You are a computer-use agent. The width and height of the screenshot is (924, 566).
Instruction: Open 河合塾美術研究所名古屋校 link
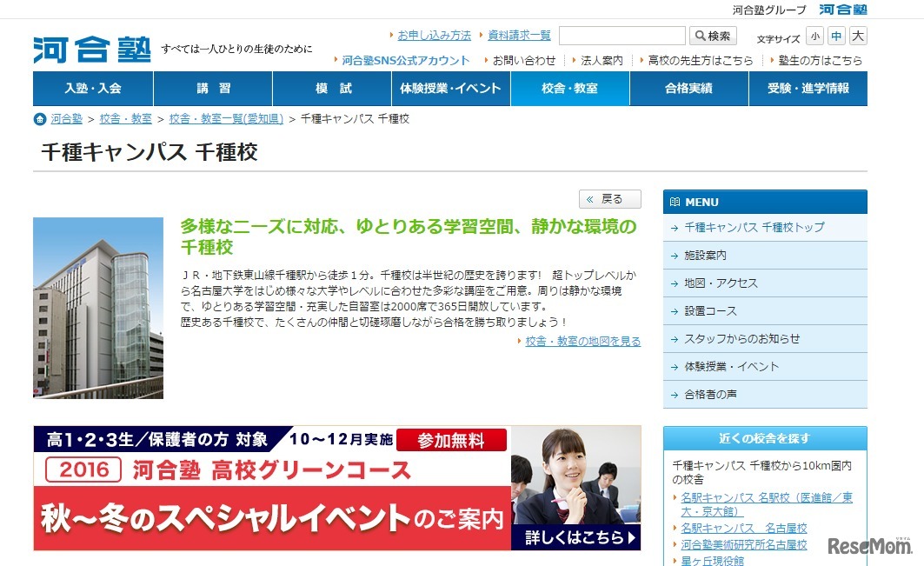coord(744,545)
